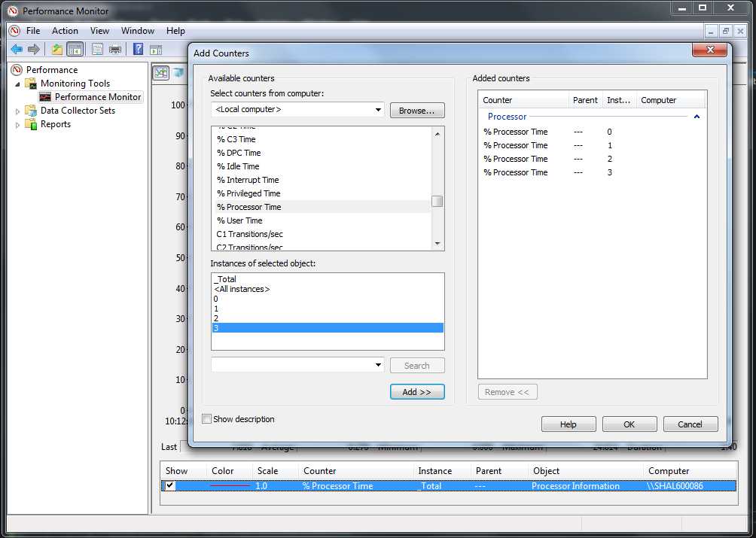Expand the Data Collector Sets tree node

[x=18, y=111]
